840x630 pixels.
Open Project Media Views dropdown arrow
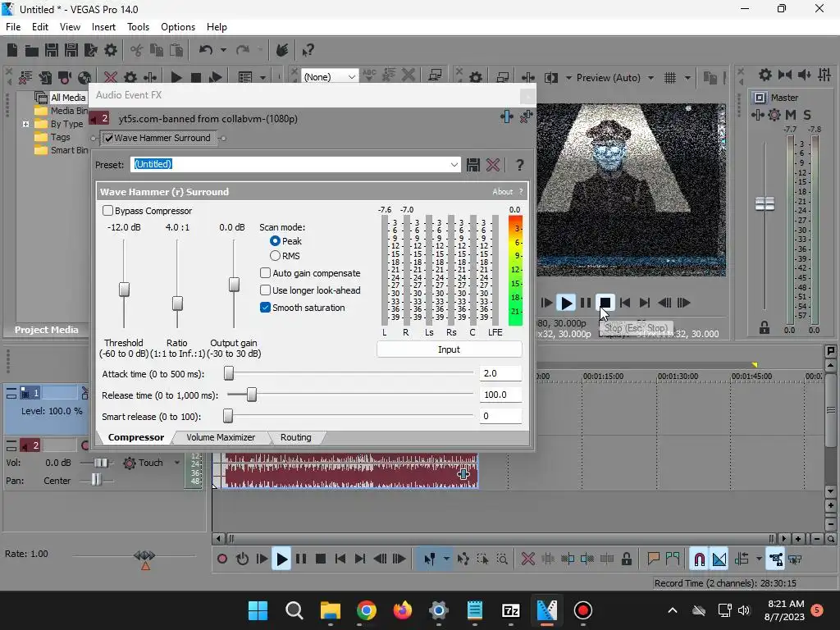tap(262, 78)
